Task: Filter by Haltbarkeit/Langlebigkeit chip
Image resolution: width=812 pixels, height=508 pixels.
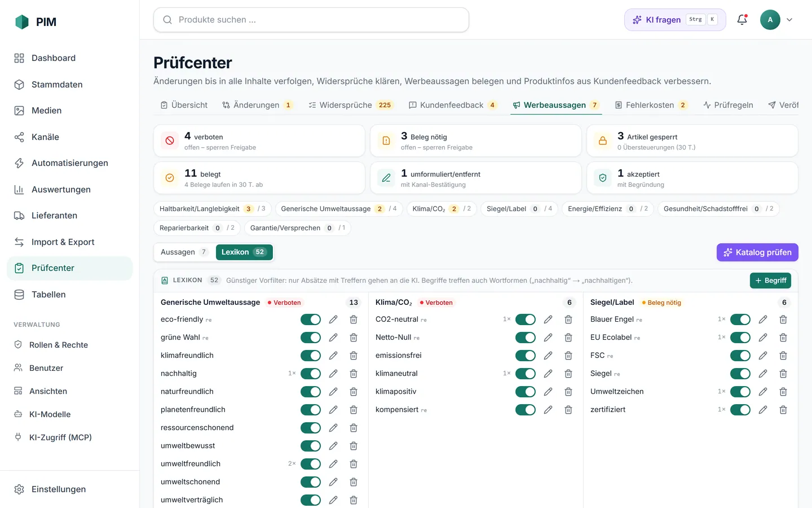Action: tap(213, 209)
